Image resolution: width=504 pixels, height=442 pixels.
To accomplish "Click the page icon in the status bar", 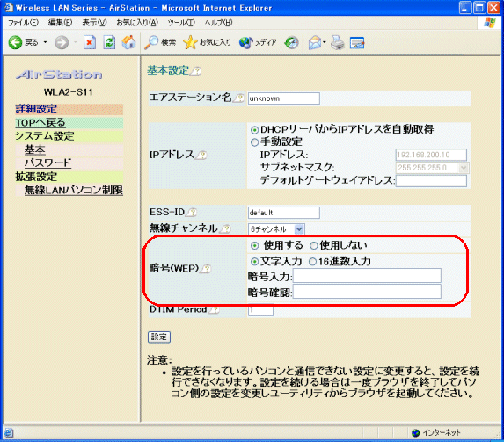I will coord(9,432).
